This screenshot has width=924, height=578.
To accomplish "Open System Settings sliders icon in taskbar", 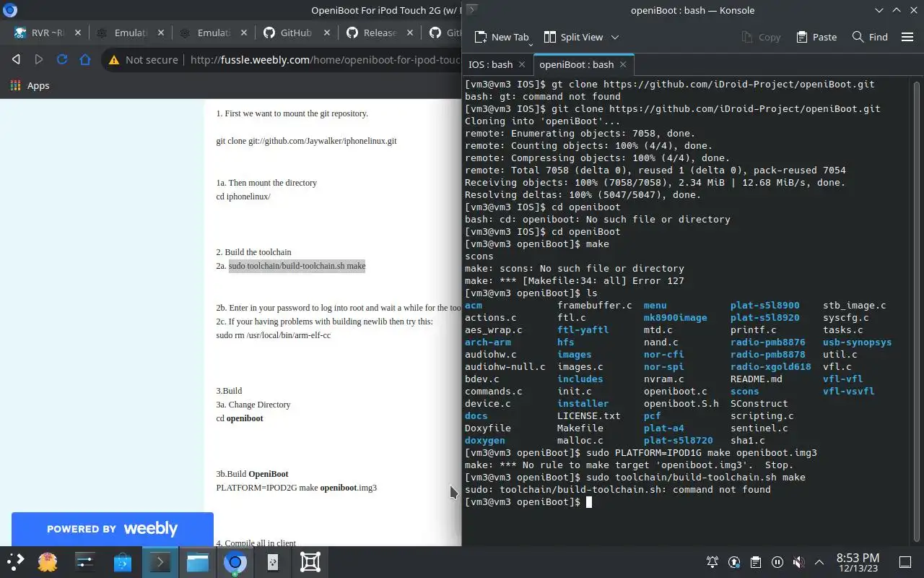I will 85,562.
